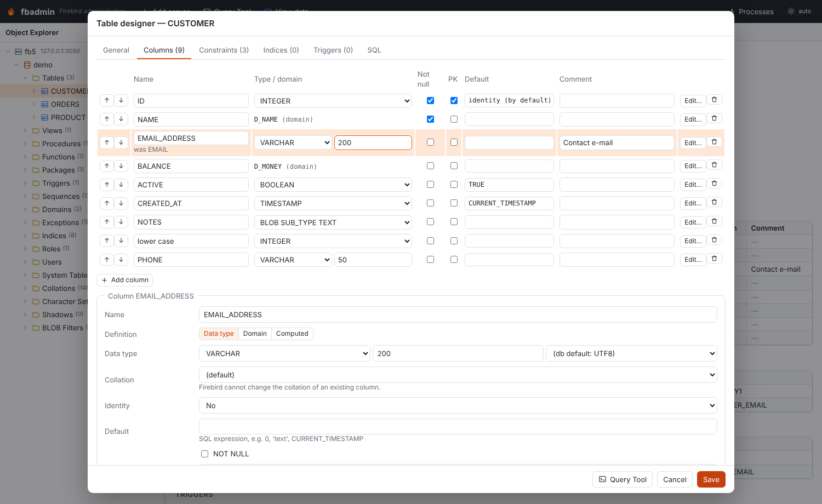Delete the PHONE column

point(714,259)
